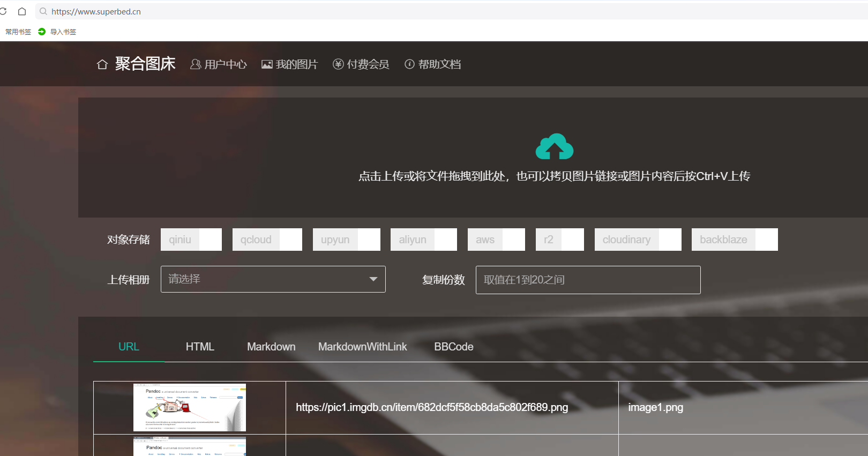
Task: Enable the cloudinary storage switch
Action: [x=638, y=240]
